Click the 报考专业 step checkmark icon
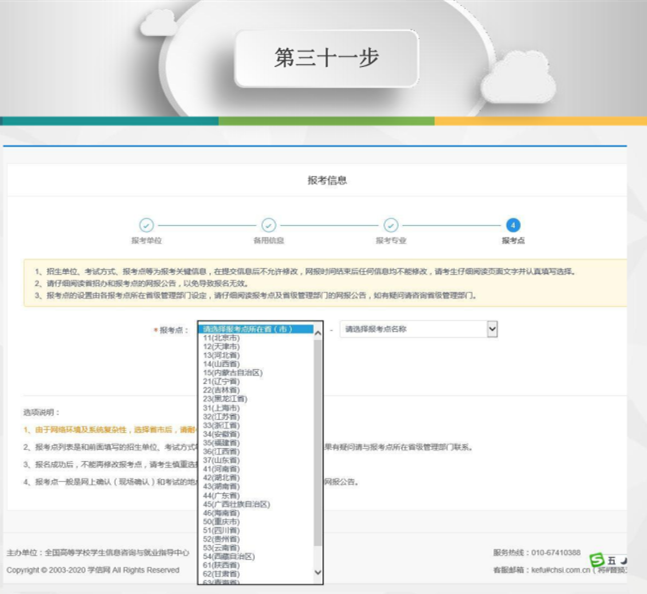The width and height of the screenshot is (647, 594). click(391, 225)
